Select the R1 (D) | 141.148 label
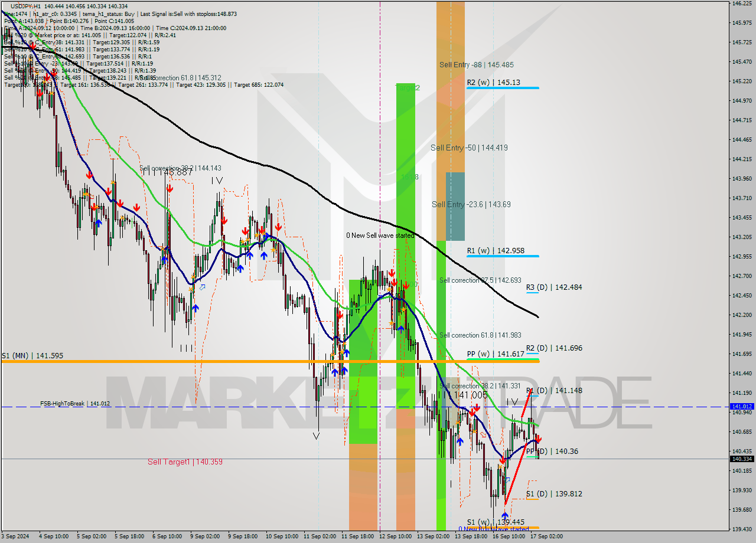Viewport: 756px width, 543px height. (554, 391)
